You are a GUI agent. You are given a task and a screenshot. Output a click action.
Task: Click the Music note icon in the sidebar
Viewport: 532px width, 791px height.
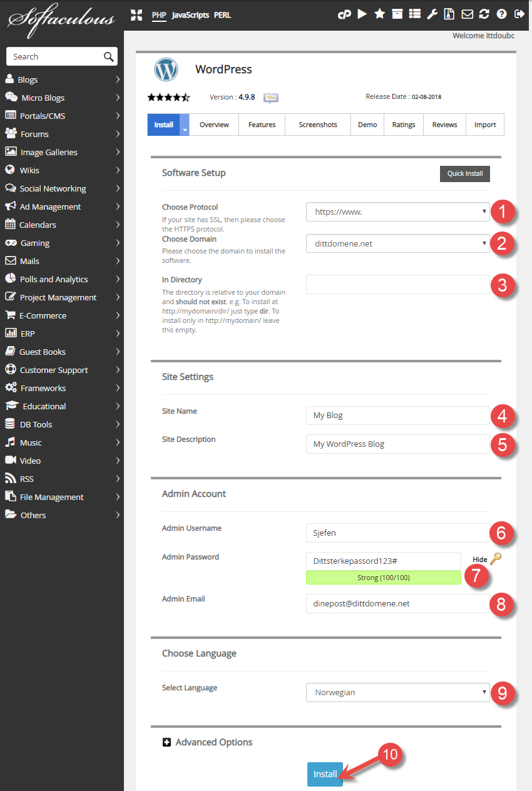(x=10, y=442)
